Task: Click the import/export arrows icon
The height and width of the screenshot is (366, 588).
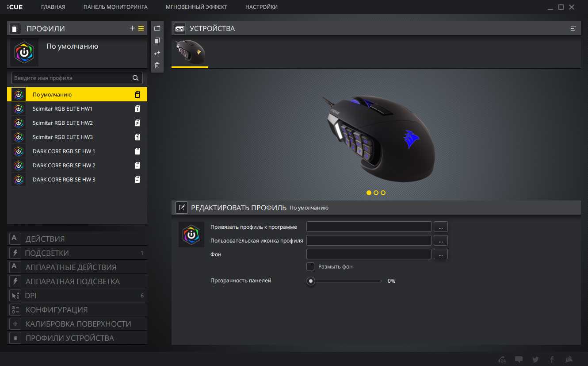Action: point(157,53)
